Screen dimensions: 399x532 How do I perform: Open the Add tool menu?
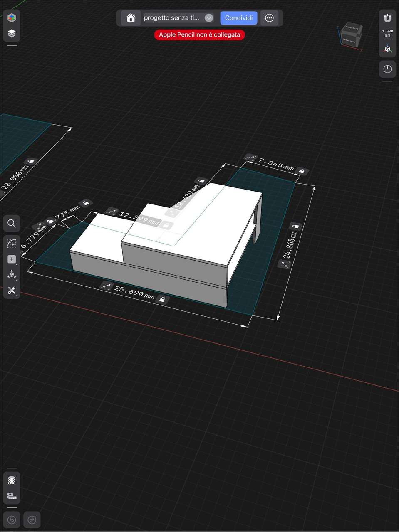pos(12,259)
